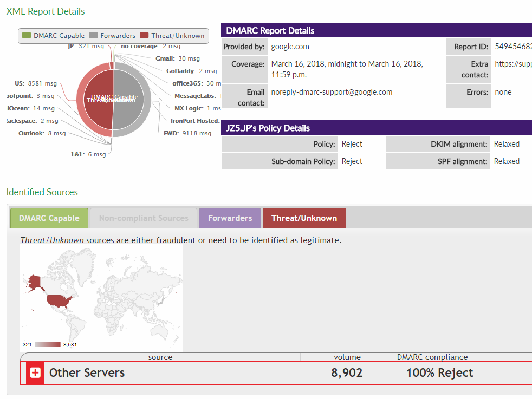This screenshot has height=399, width=532.
Task: Open the Non-compliant Sources tab
Action: [x=144, y=218]
